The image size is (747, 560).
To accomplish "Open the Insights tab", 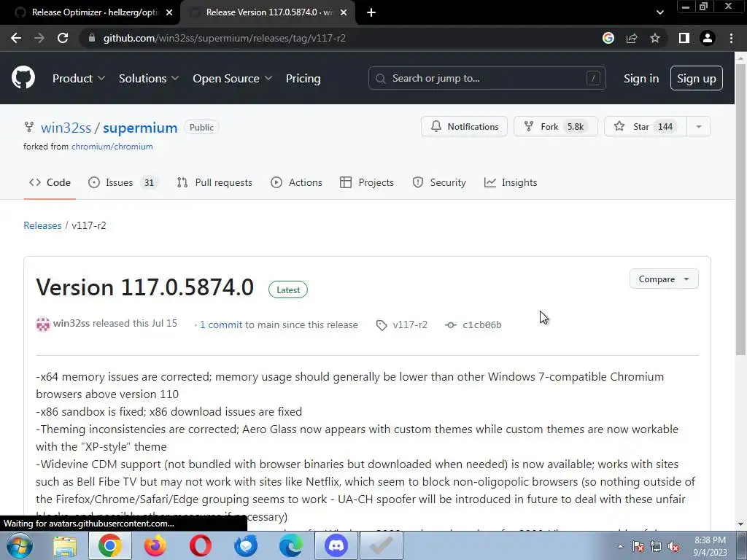I will click(510, 182).
